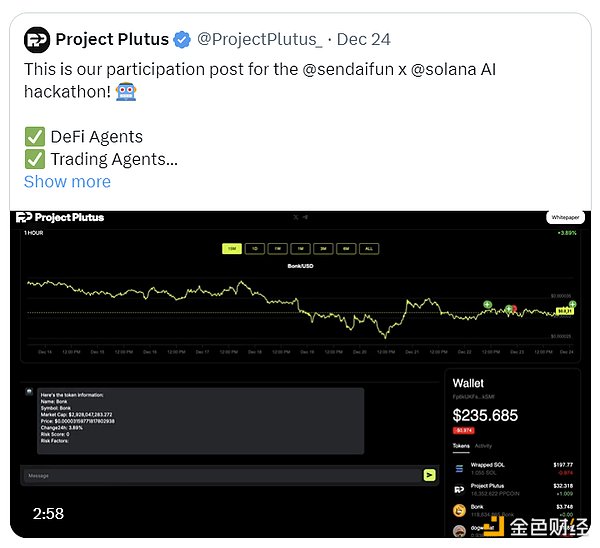The image size is (600, 548).
Task: Click the Project Plutus profile avatar
Action: [x=37, y=40]
